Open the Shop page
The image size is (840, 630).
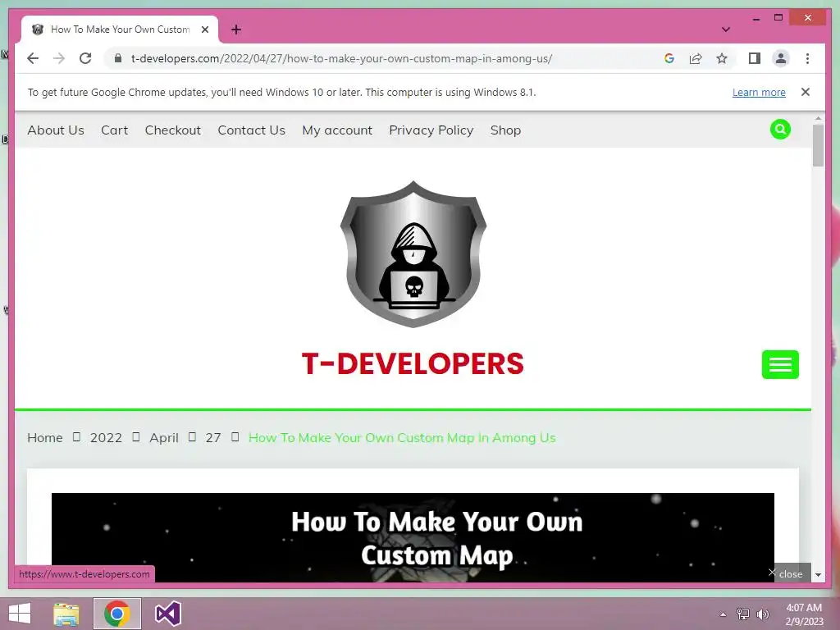coord(505,130)
